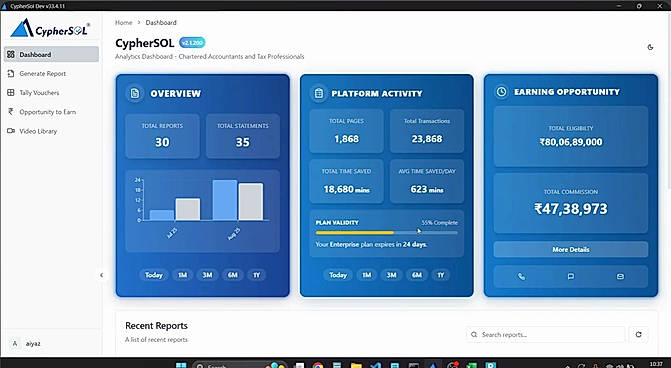671x368 pixels.
Task: Select 1M range in Overview card
Action: [183, 275]
